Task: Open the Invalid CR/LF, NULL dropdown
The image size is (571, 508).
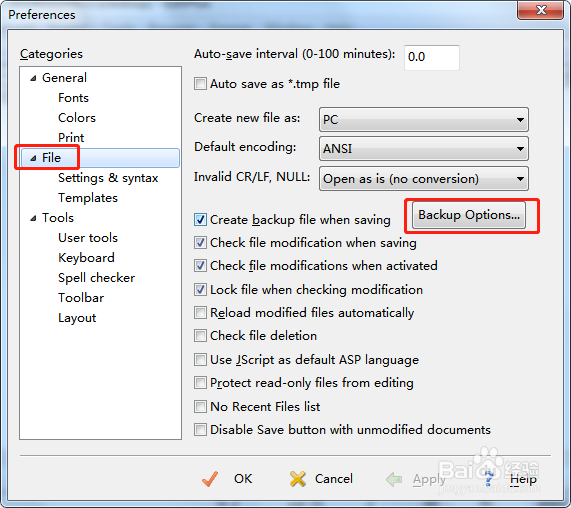Action: [x=424, y=178]
